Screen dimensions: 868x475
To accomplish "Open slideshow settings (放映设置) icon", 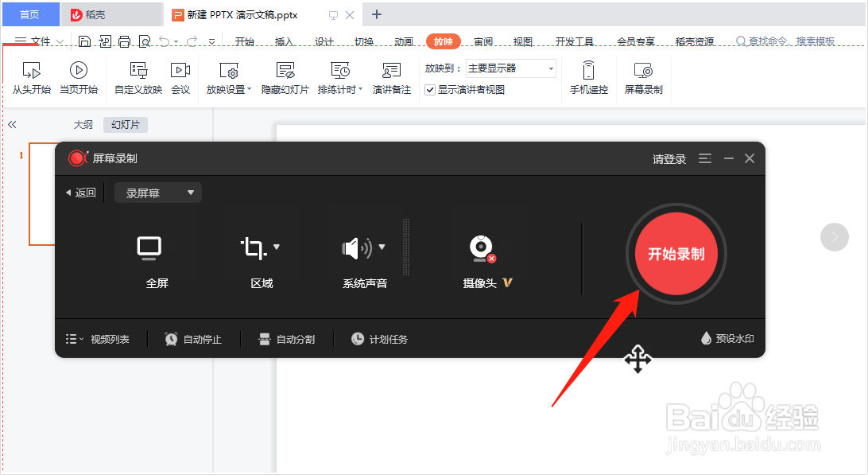I will pyautogui.click(x=228, y=71).
